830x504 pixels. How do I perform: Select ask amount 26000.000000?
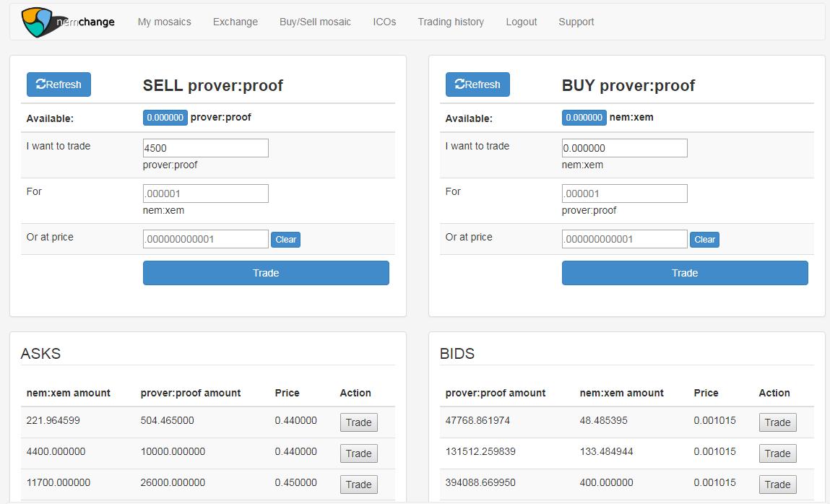pyautogui.click(x=173, y=482)
